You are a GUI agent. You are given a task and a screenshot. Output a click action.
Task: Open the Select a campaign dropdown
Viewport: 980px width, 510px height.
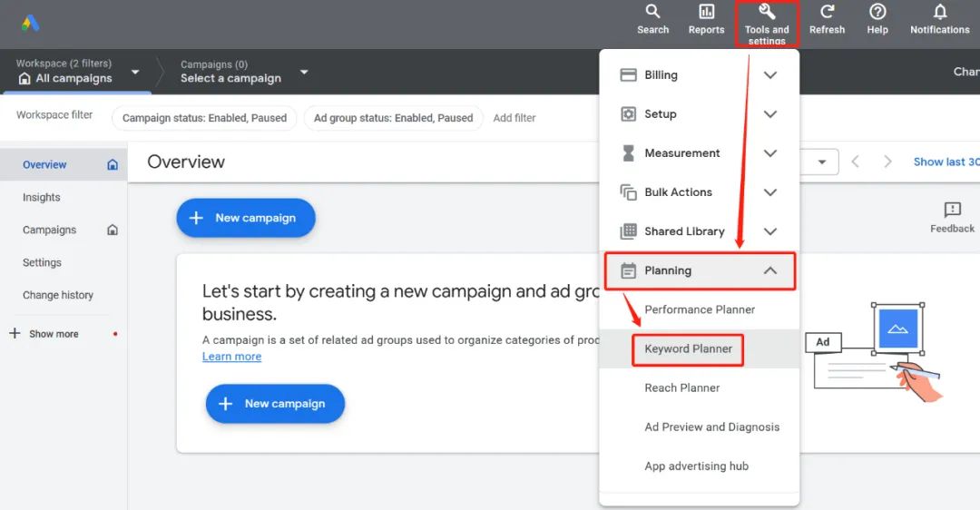click(244, 72)
